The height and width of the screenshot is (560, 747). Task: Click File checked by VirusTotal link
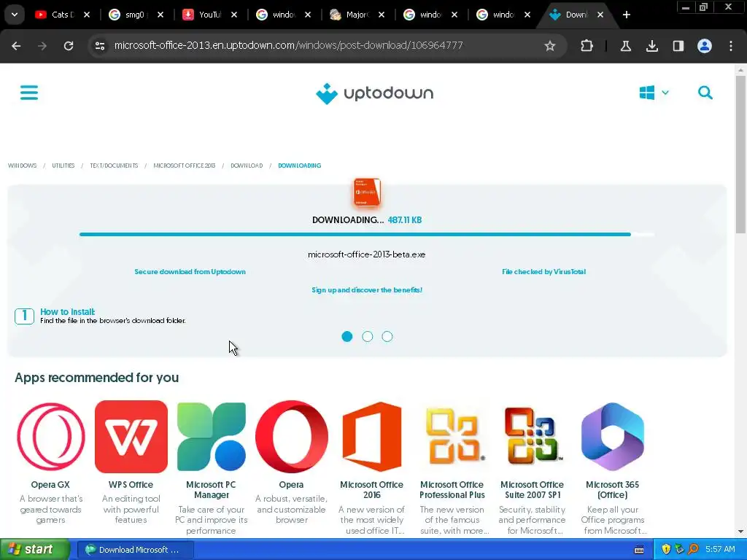[x=543, y=272]
